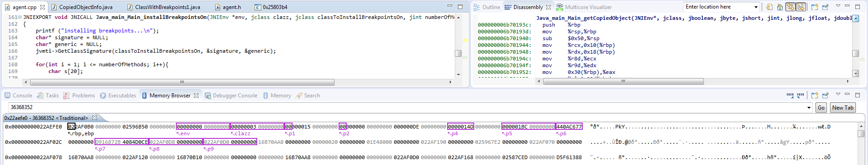Click Disassembly vertical scrollbar down arrow

(855, 73)
